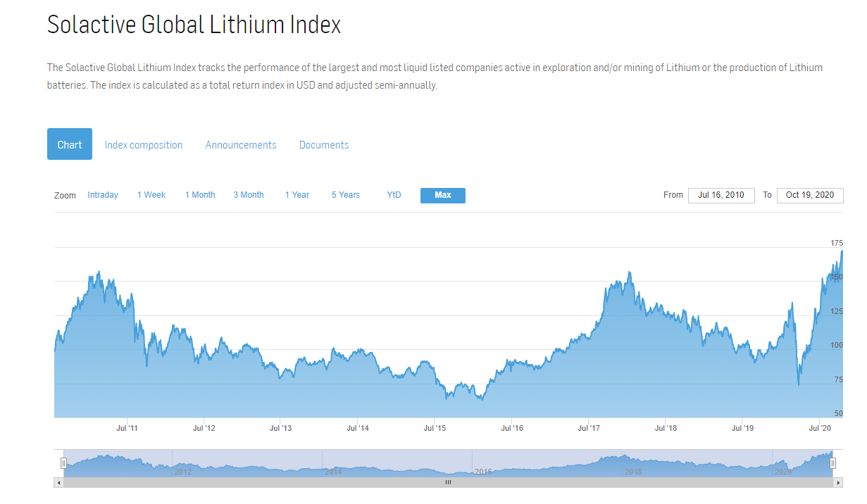Set zoom to 1 Year
The width and height of the screenshot is (867, 504).
(297, 195)
